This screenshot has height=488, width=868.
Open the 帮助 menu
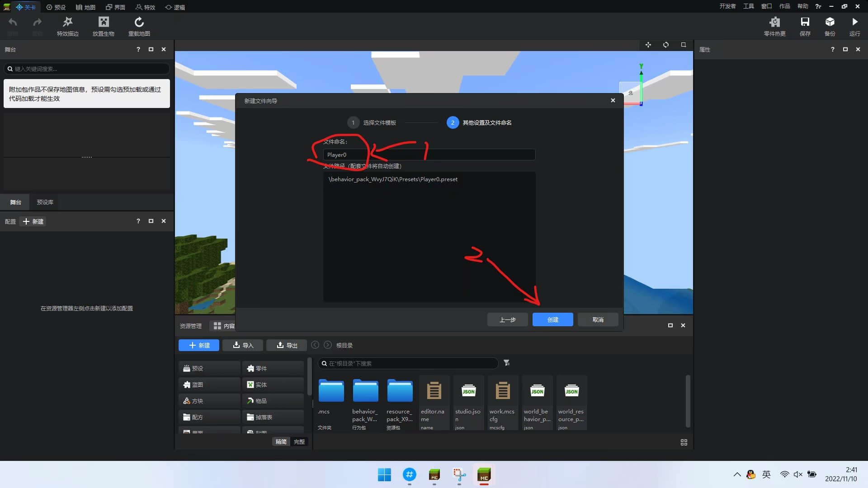(x=803, y=6)
